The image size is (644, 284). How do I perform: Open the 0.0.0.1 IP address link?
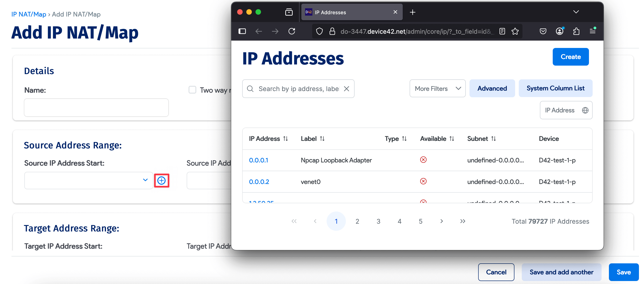click(x=258, y=160)
